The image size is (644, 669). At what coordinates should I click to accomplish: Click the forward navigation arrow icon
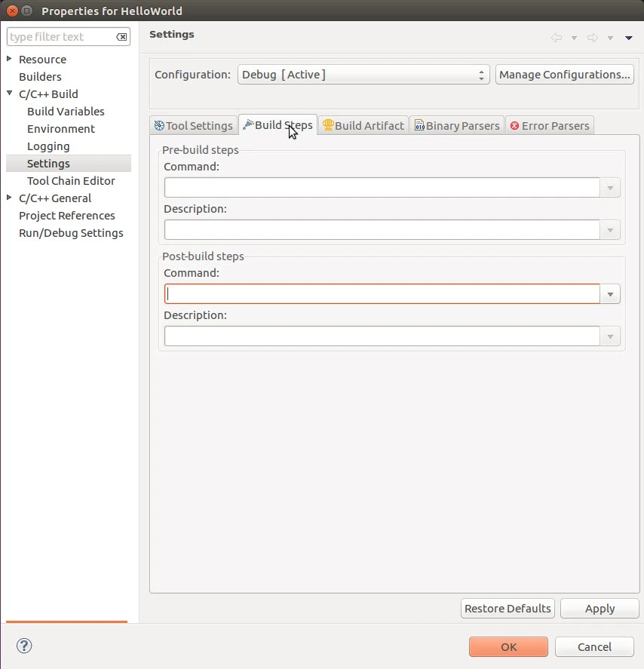[593, 38]
